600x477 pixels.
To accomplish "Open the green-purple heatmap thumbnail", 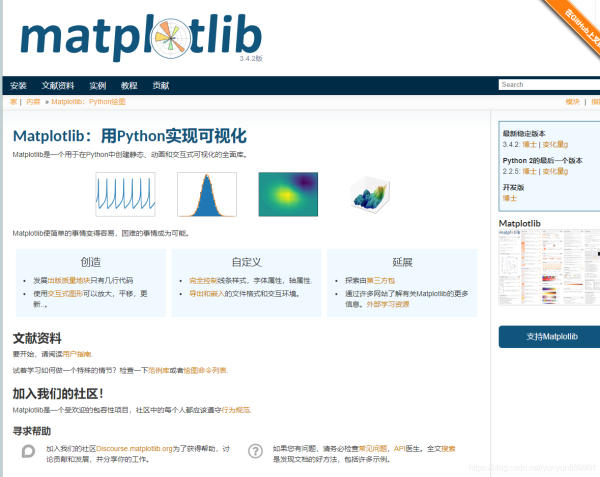I will (x=288, y=194).
